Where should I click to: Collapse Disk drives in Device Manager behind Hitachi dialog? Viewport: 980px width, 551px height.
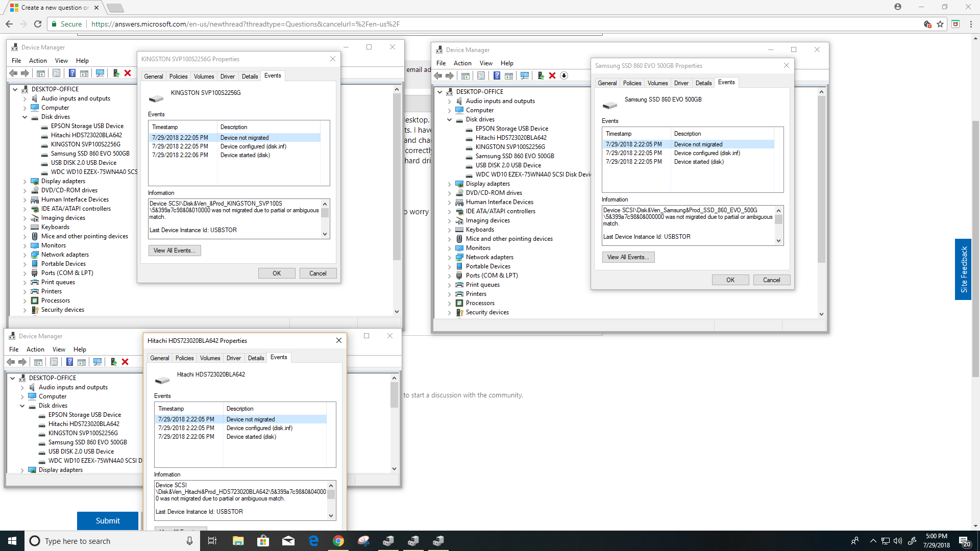(22, 406)
